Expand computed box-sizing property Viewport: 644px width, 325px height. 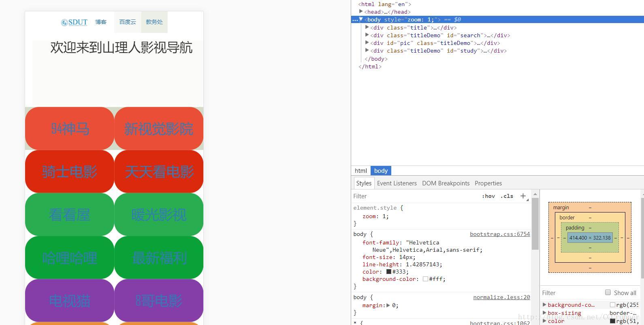click(x=544, y=312)
